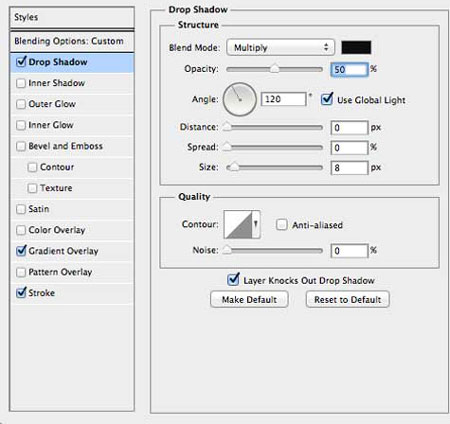The height and width of the screenshot is (424, 450).
Task: Enable the Pattern Overlay checkbox
Action: click(x=21, y=272)
